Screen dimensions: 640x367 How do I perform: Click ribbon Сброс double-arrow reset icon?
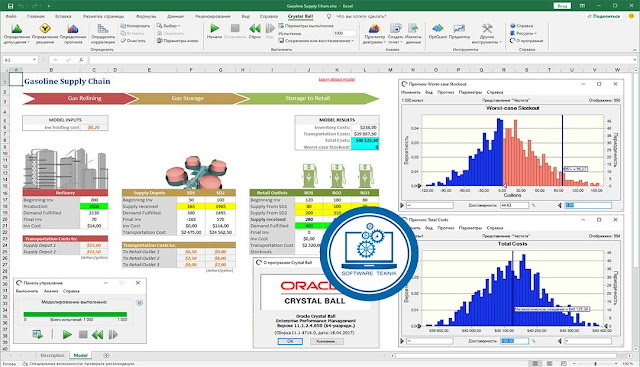[x=255, y=28]
